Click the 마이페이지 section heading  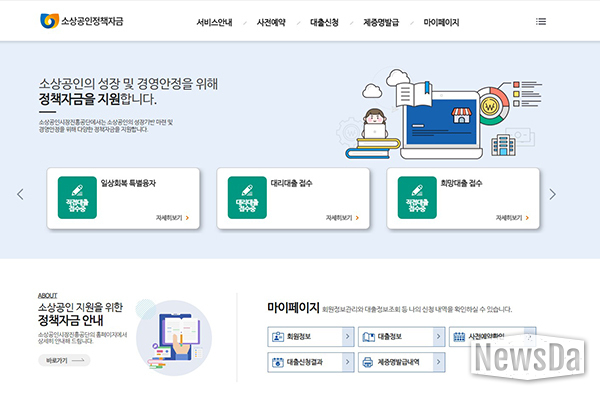pyautogui.click(x=293, y=307)
